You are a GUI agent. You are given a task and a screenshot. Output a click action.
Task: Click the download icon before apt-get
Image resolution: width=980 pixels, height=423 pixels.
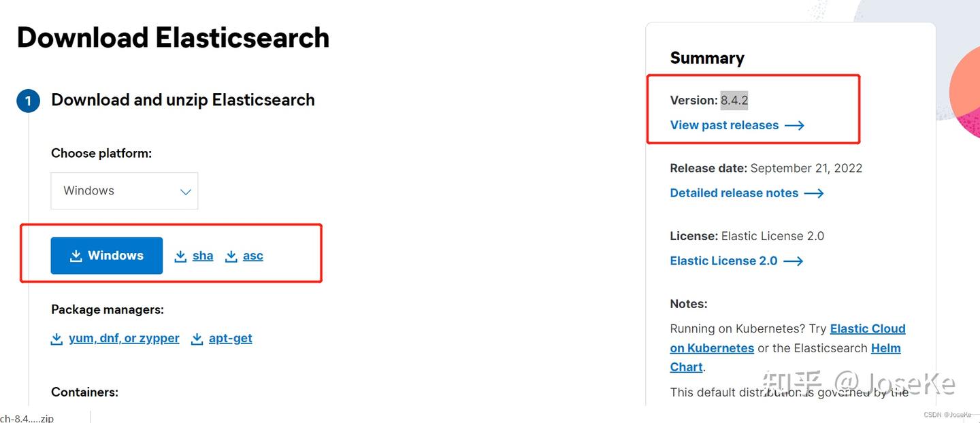point(197,339)
